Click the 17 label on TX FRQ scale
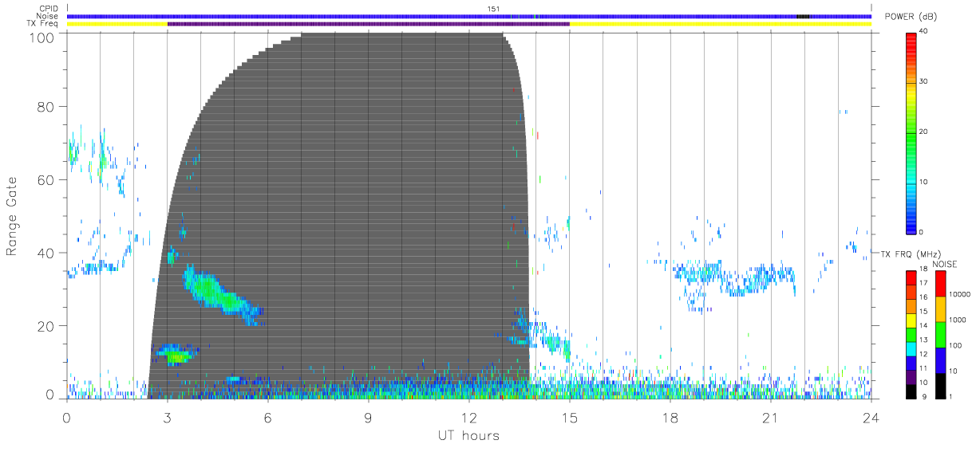The width and height of the screenshot is (980, 452). (x=923, y=283)
